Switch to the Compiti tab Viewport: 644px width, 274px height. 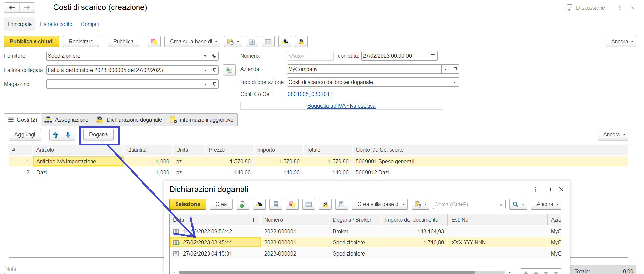(90, 24)
